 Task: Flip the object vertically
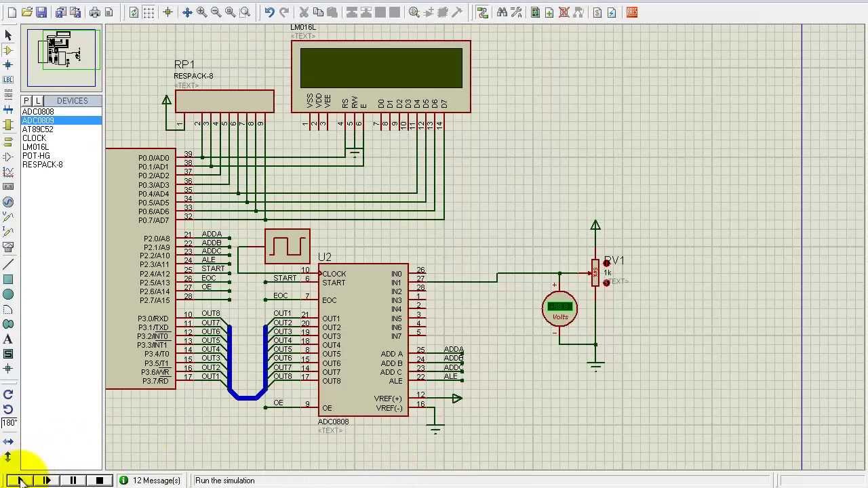(x=8, y=456)
